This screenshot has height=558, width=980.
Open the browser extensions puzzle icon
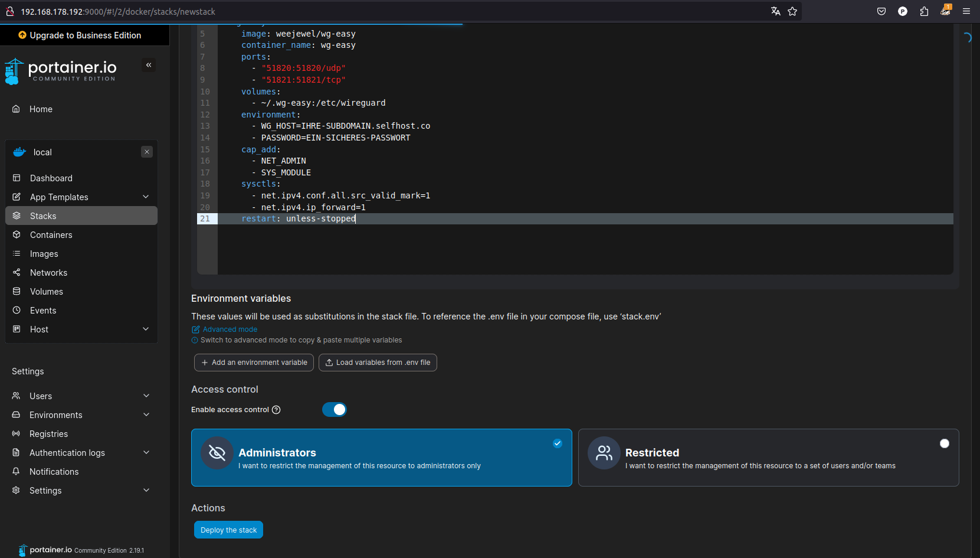pyautogui.click(x=924, y=11)
